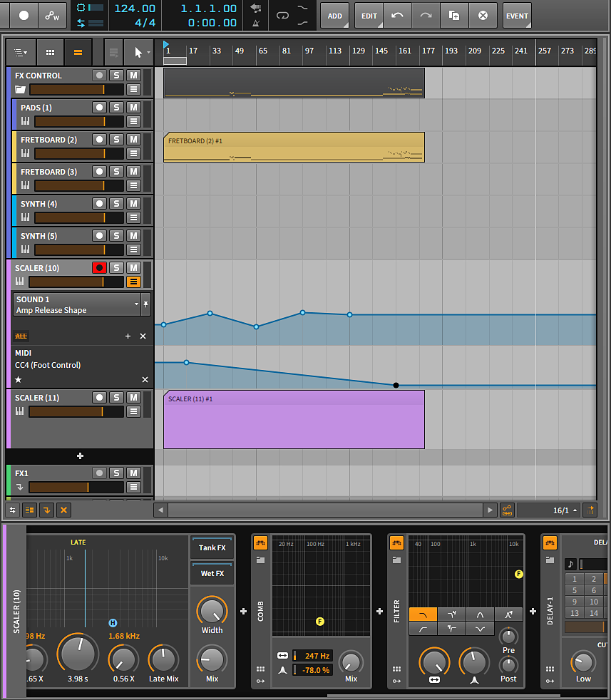The image size is (611, 700).
Task: Hide automation lanes on the SCALER (10) track
Action: pos(133,282)
